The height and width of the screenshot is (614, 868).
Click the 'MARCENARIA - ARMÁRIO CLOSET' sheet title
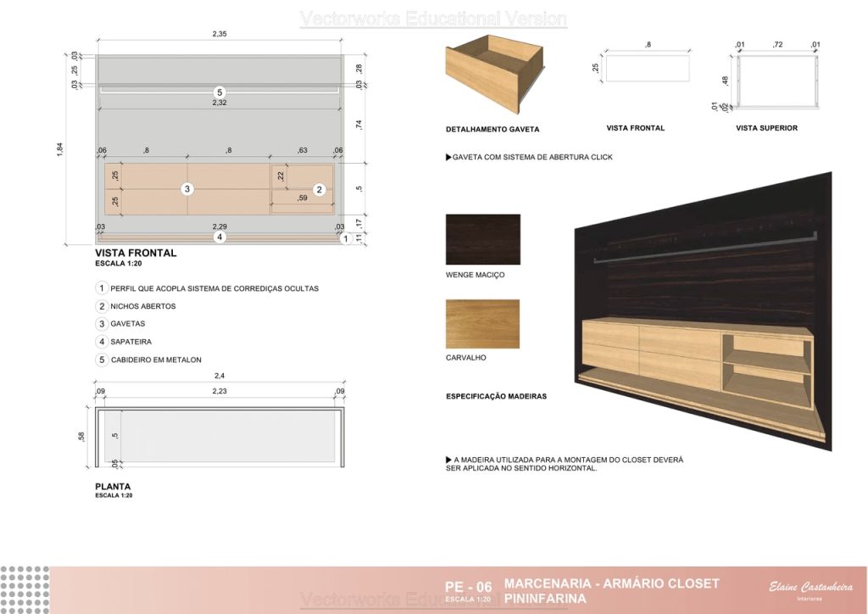click(x=612, y=583)
